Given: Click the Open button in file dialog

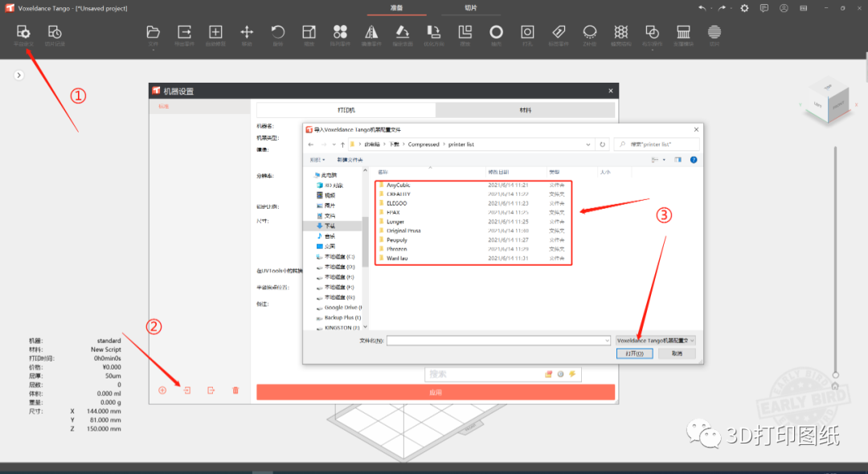Looking at the screenshot, I should [x=634, y=353].
